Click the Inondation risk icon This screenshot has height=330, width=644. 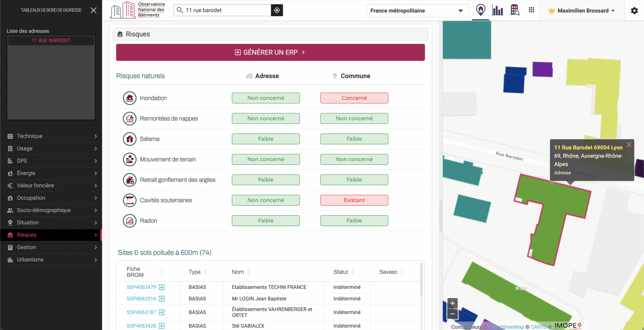tap(130, 98)
